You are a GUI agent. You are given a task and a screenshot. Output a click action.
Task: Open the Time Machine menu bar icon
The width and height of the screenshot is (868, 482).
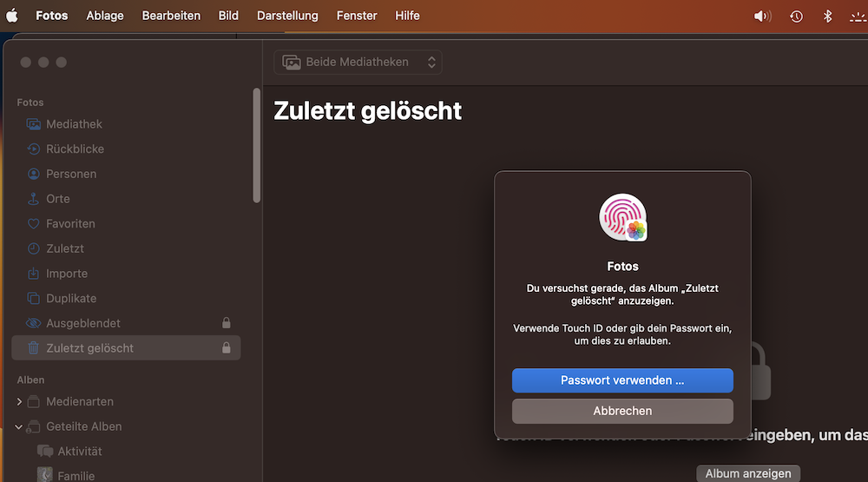[x=796, y=16]
